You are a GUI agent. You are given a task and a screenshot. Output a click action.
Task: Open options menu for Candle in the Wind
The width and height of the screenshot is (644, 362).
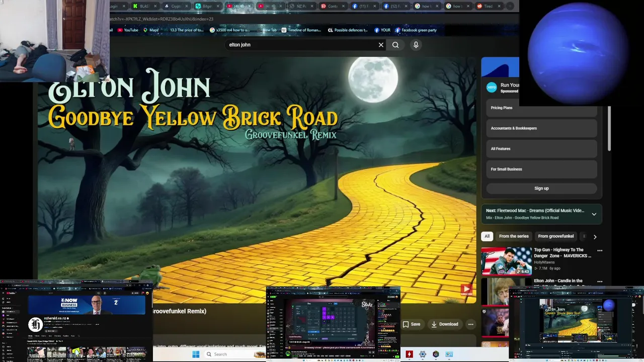pyautogui.click(x=599, y=282)
